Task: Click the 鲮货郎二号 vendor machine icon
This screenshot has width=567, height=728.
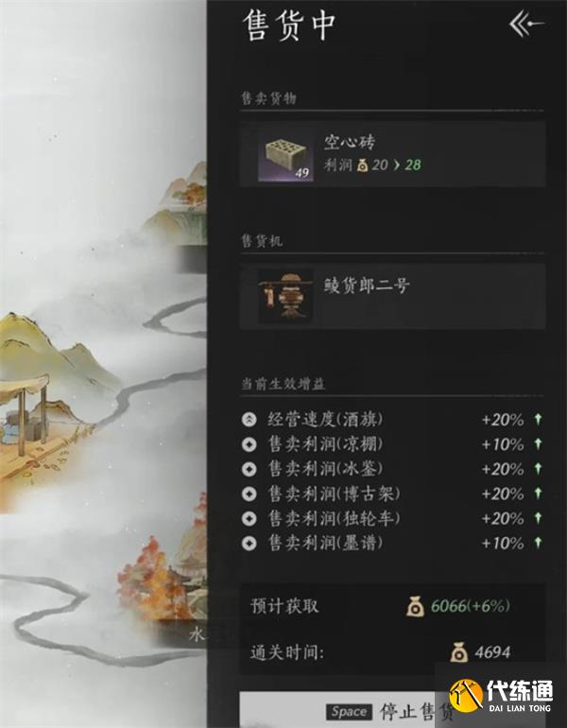Action: pos(285,296)
